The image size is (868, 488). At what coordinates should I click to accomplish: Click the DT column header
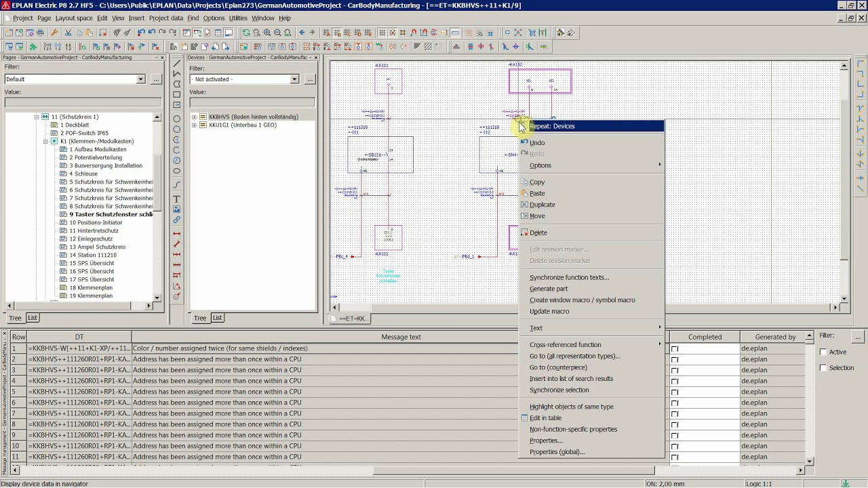(x=79, y=337)
